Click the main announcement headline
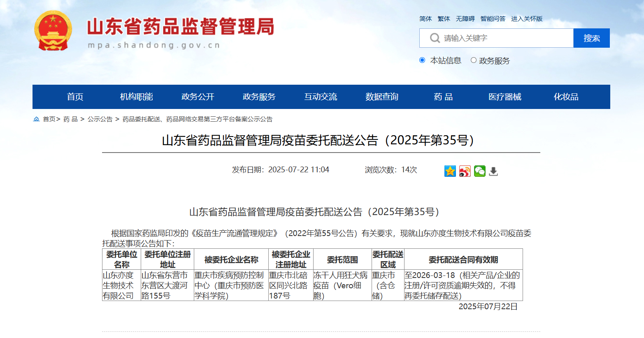 [x=321, y=140]
